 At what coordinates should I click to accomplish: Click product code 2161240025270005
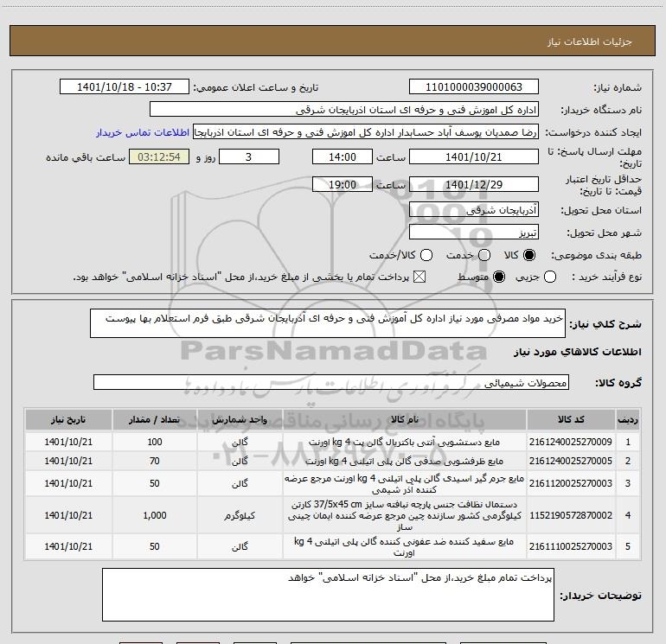pos(571,461)
